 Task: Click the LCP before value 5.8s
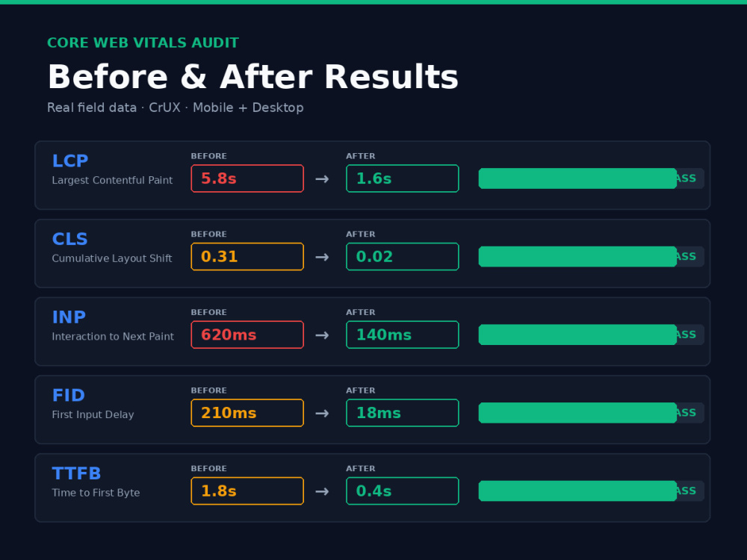247,178
